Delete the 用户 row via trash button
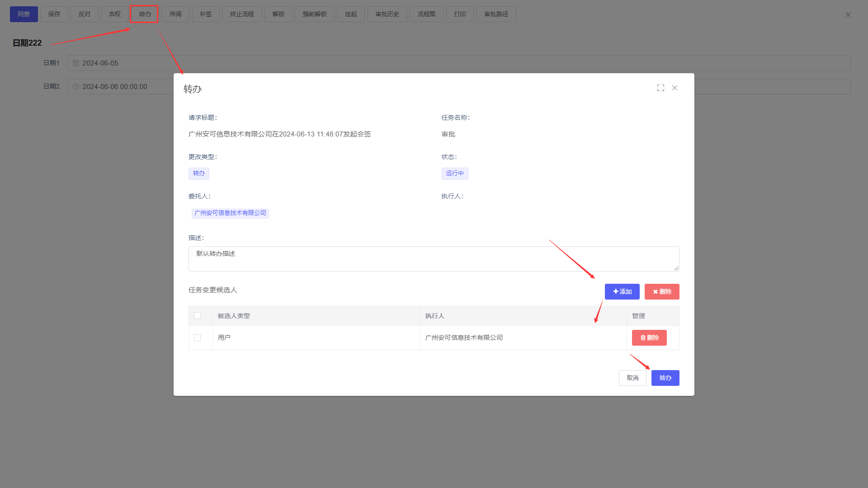This screenshot has width=868, height=488. tap(649, 338)
